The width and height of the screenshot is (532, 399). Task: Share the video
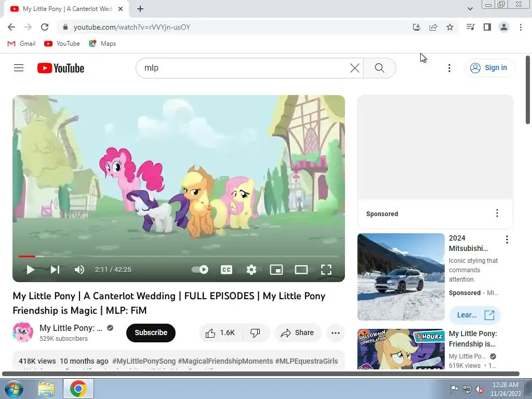298,333
